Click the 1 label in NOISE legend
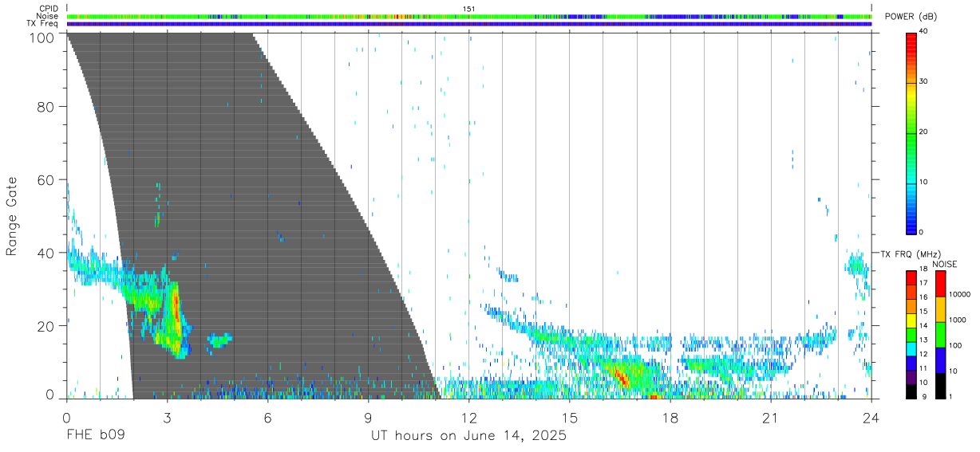Image resolution: width=980 pixels, height=452 pixels. point(951,396)
